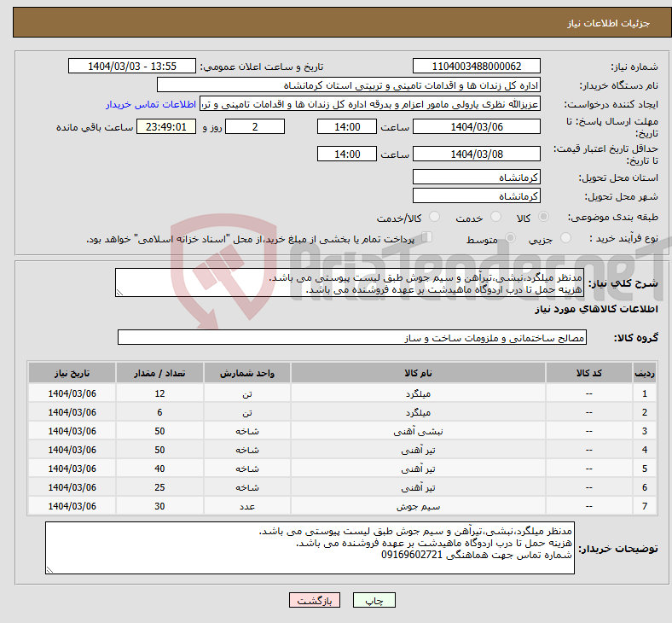
Task: Click the نام کالا column header
Action: 418,373
